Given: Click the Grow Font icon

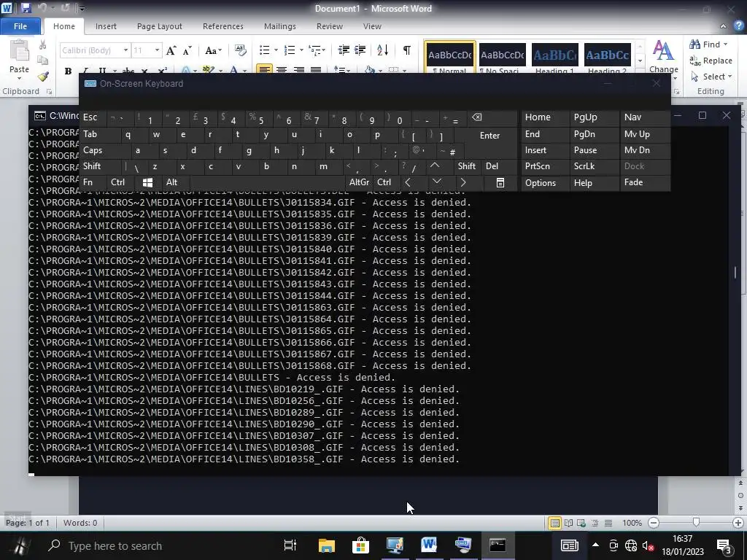Looking at the screenshot, I should (x=171, y=50).
